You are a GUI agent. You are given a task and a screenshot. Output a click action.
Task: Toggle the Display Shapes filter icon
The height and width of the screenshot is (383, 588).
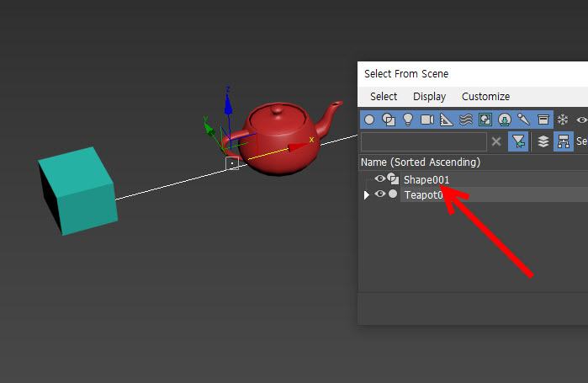[x=389, y=120]
